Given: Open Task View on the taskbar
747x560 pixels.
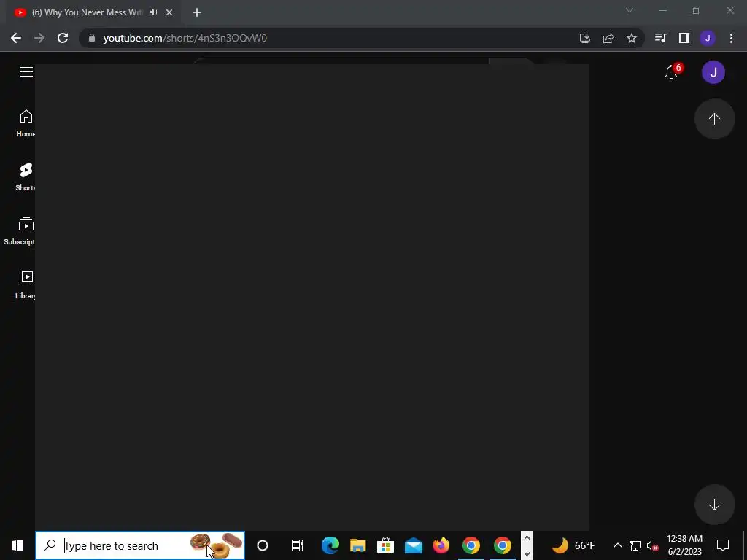Looking at the screenshot, I should coord(298,545).
